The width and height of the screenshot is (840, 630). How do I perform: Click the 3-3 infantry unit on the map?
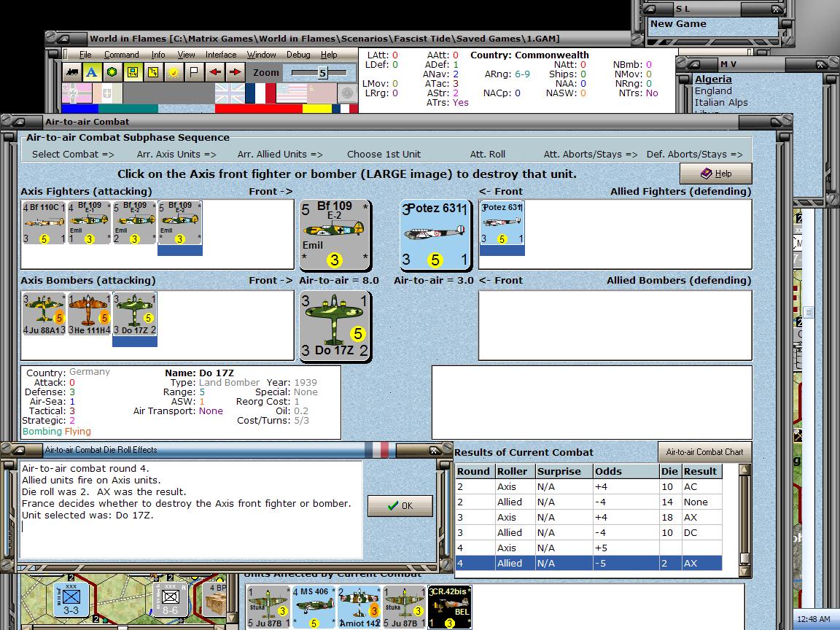pyautogui.click(x=71, y=600)
